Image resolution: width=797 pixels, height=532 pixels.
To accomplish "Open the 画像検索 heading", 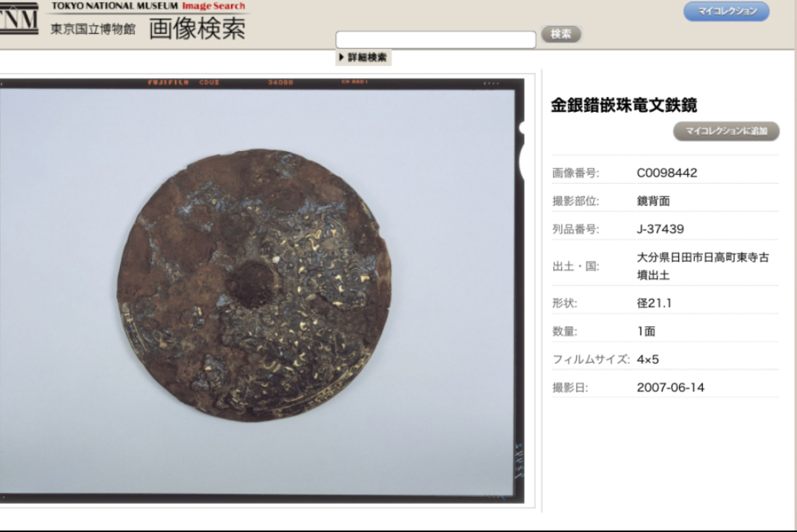I will coord(196,28).
